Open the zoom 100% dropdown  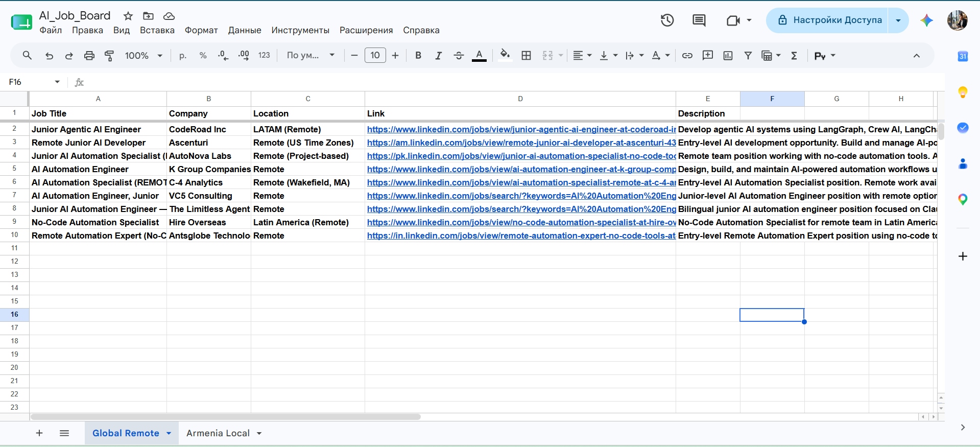(144, 56)
